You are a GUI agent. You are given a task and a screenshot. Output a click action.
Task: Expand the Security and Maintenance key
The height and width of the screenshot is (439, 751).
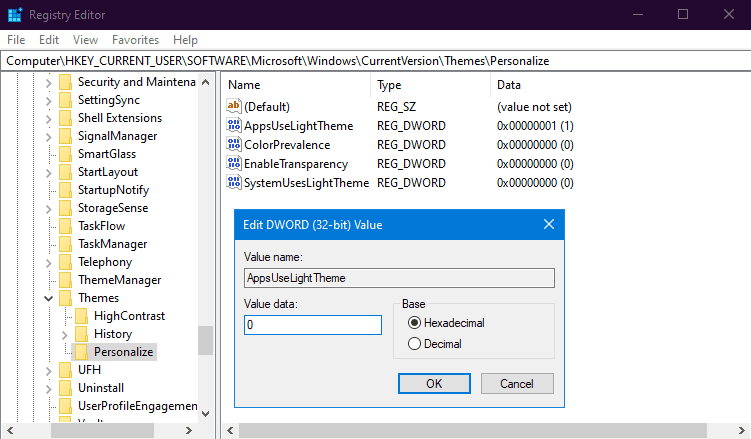point(48,83)
